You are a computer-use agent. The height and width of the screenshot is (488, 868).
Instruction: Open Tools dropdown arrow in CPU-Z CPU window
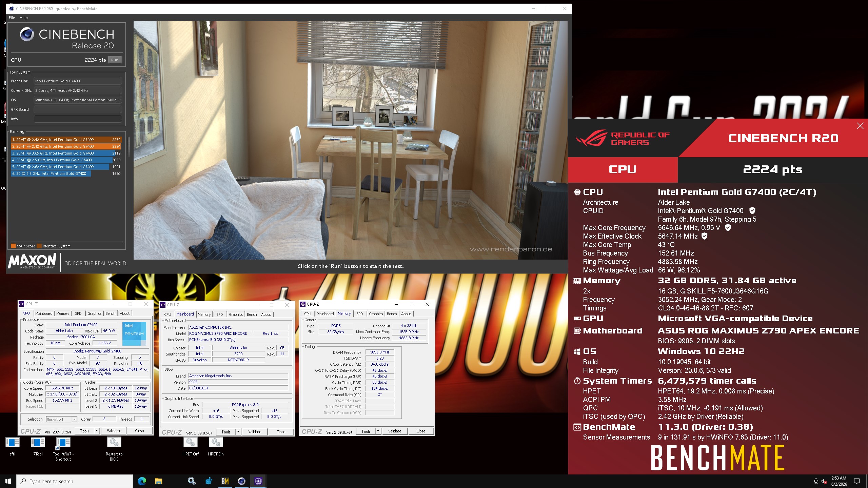[97, 431]
